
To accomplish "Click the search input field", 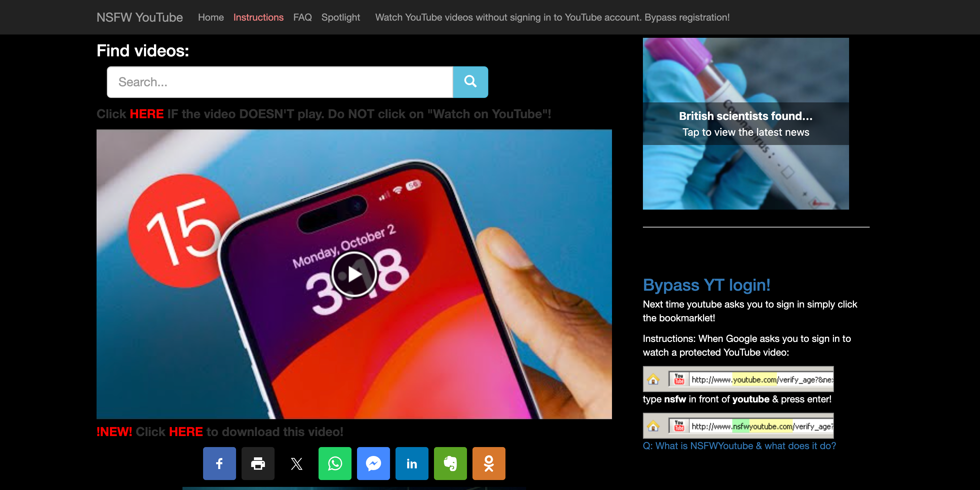I will pos(281,81).
